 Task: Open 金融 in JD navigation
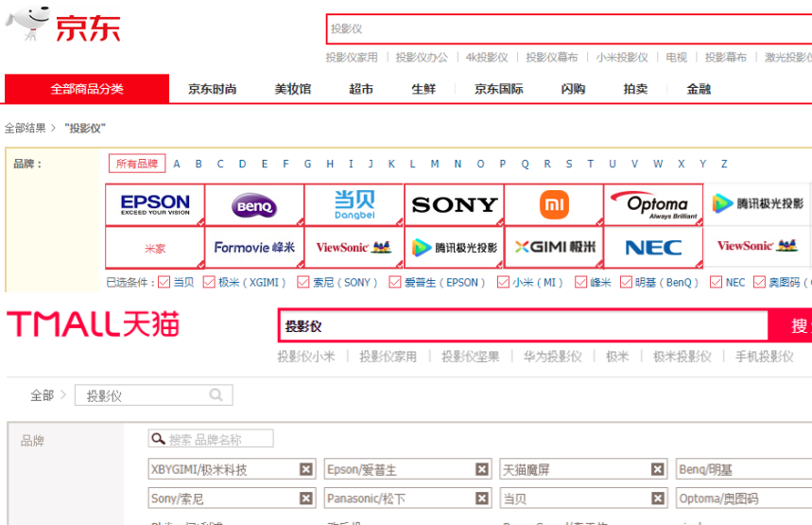click(699, 89)
